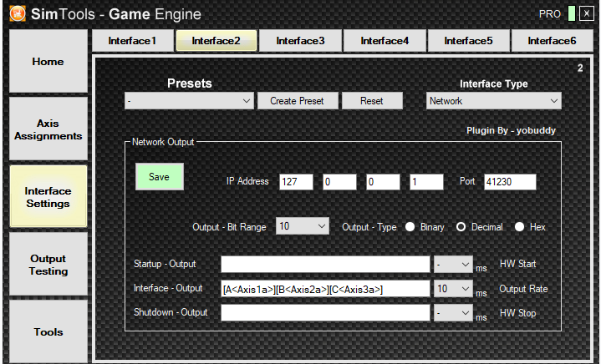
Task: Switch to the Interface1 tab
Action: [133, 41]
